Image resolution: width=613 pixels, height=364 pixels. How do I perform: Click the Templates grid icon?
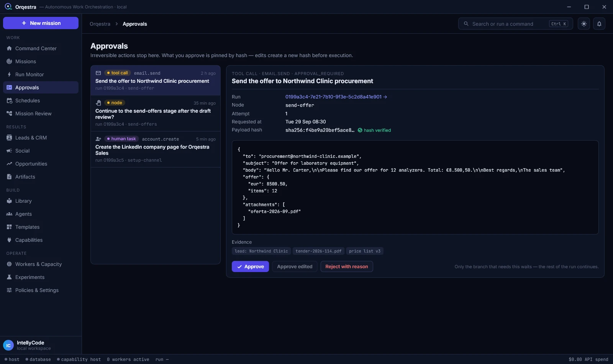(x=9, y=227)
